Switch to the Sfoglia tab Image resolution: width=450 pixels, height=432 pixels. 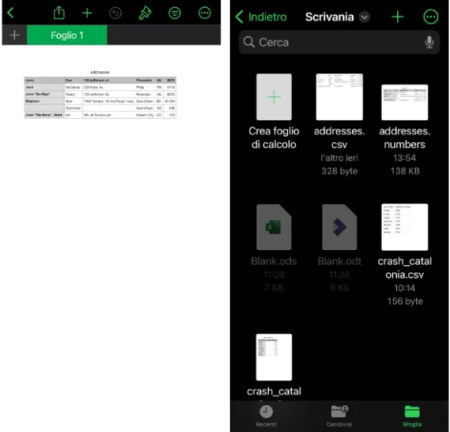412,416
